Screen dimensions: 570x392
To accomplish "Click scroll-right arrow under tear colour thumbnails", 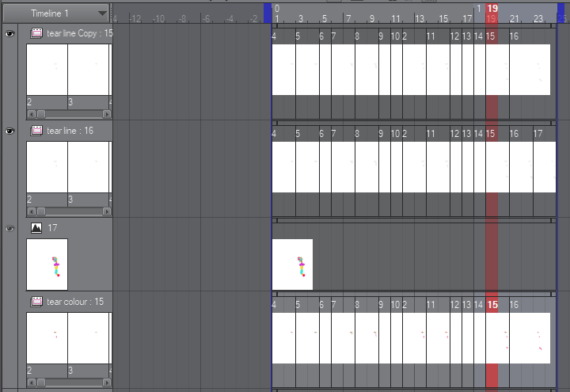I will tap(107, 382).
